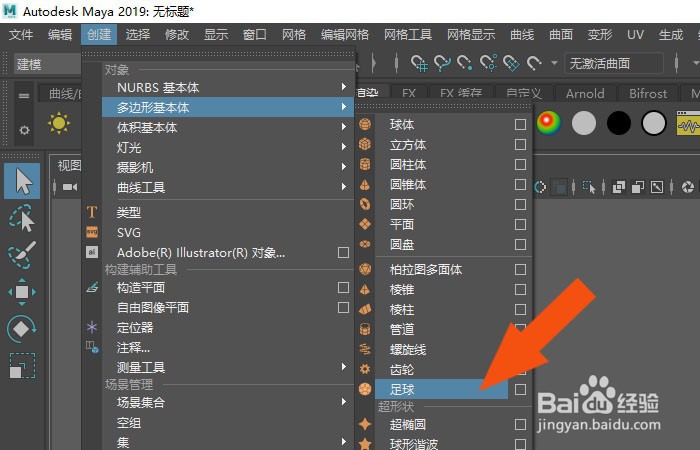This screenshot has height=450, width=700.
Task: Click the yellow waveform shelf icon
Action: (688, 123)
